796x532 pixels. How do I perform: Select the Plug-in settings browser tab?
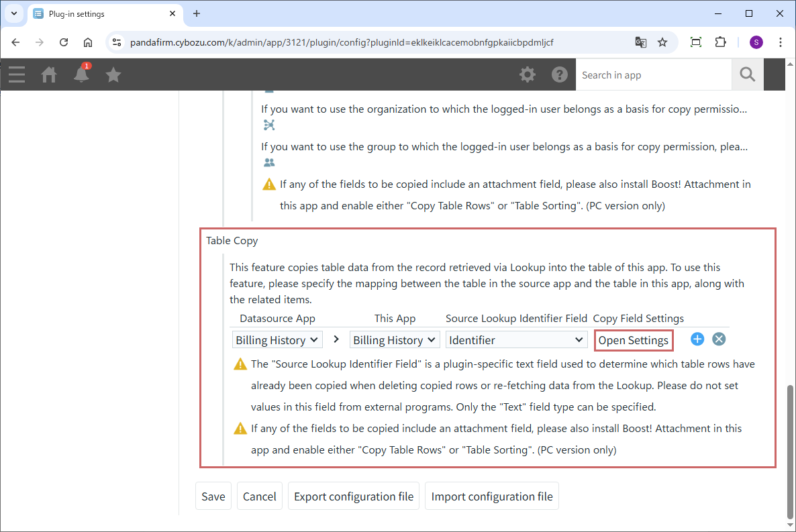(101, 13)
